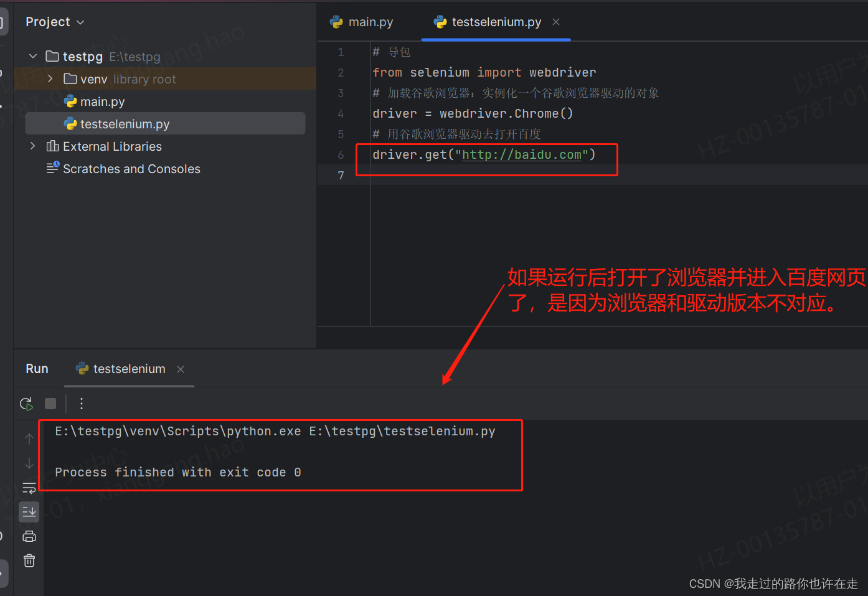Screen dimensions: 868x596
Task: Open the Project view dropdown
Action: click(55, 22)
